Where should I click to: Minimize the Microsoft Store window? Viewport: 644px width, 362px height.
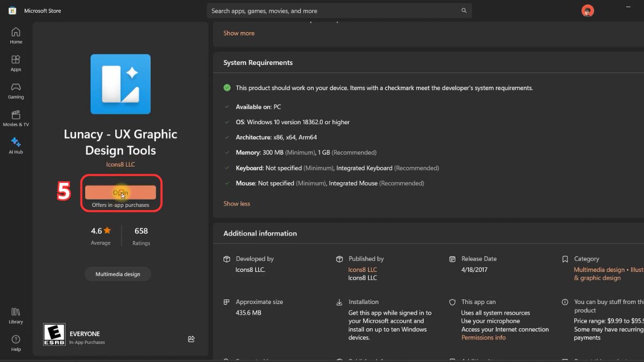628,6
